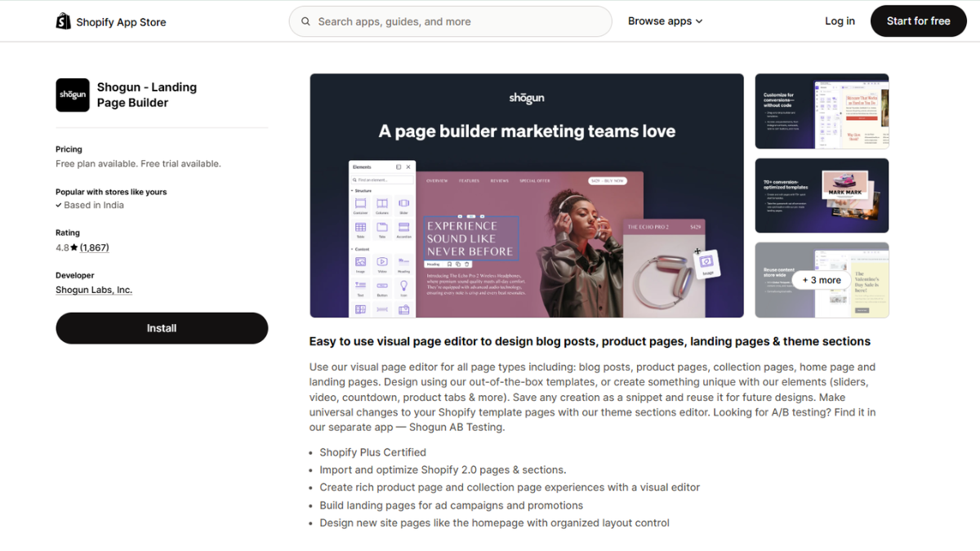This screenshot has width=980, height=551.
Task: Click the Shopify Plus Certified bullet
Action: click(372, 452)
